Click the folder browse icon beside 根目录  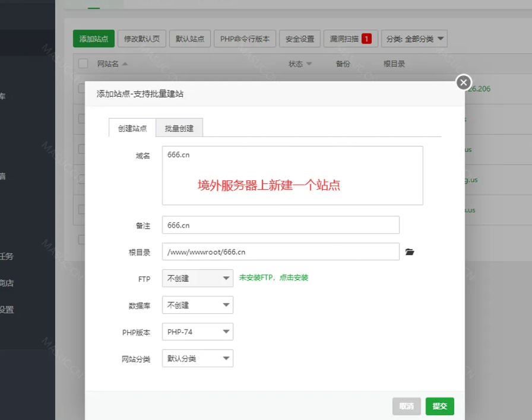(x=410, y=252)
